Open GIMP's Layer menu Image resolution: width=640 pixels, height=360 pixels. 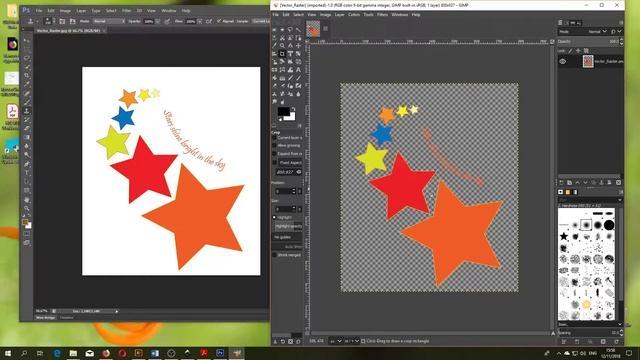click(340, 14)
